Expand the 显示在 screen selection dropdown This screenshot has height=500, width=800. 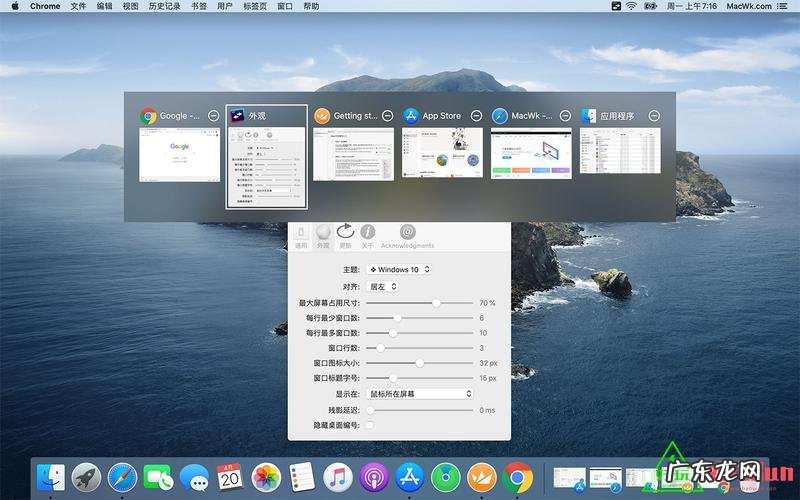pos(419,394)
